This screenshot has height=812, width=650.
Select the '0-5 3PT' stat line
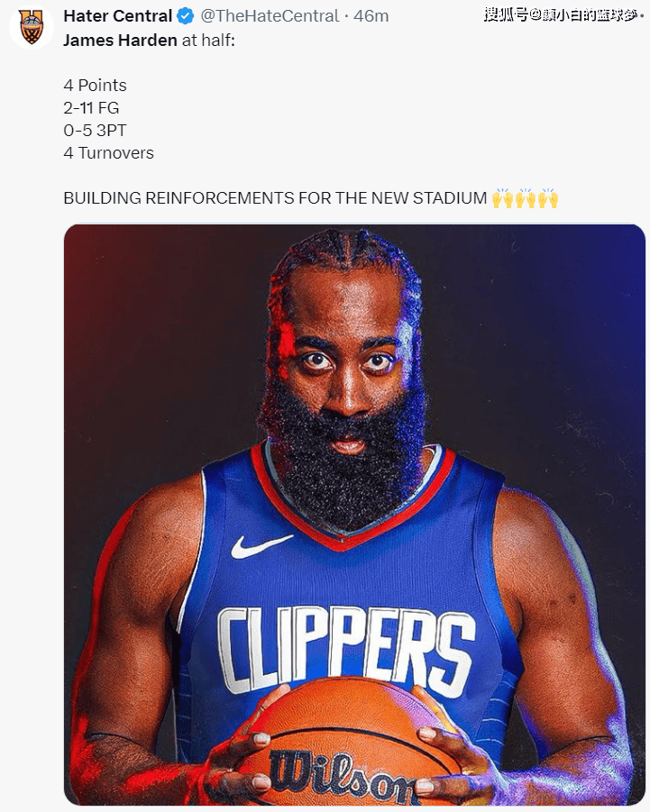(x=95, y=131)
